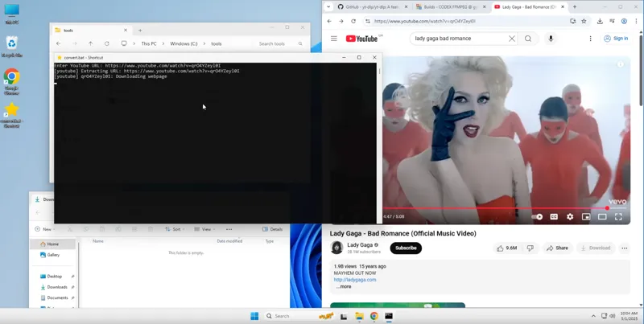Screen dimensions: 644x324
Task: Open the Chrome tab search dropdown
Action: (328, 6)
